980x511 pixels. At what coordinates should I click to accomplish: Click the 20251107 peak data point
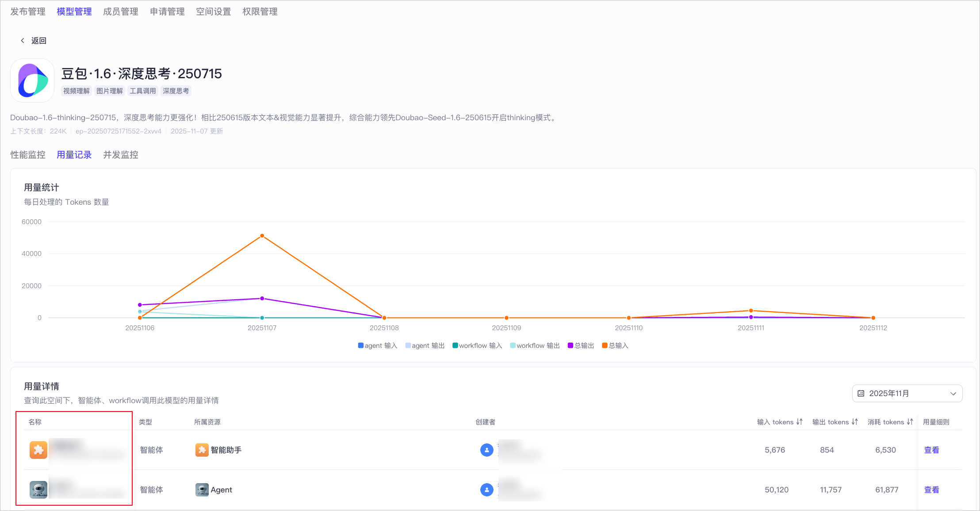[262, 236]
